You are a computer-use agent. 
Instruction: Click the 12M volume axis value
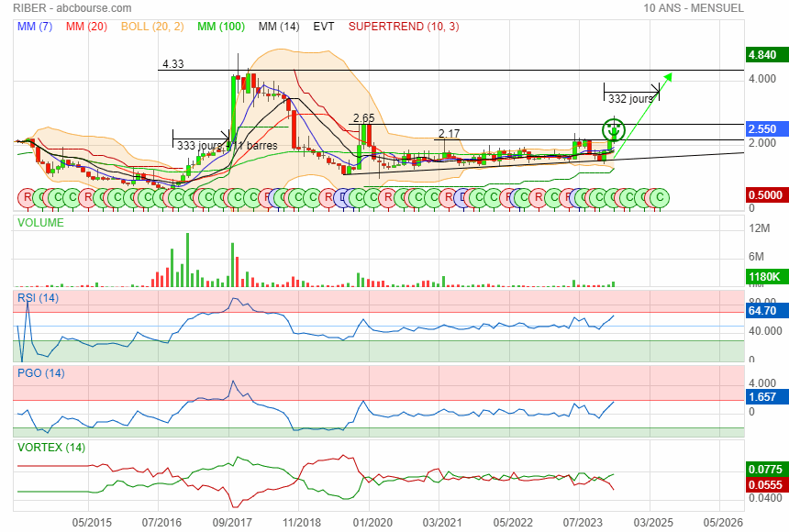point(760,228)
